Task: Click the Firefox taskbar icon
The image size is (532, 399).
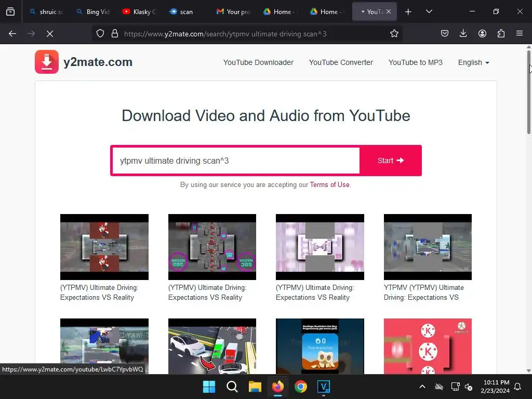Action: pyautogui.click(x=278, y=387)
